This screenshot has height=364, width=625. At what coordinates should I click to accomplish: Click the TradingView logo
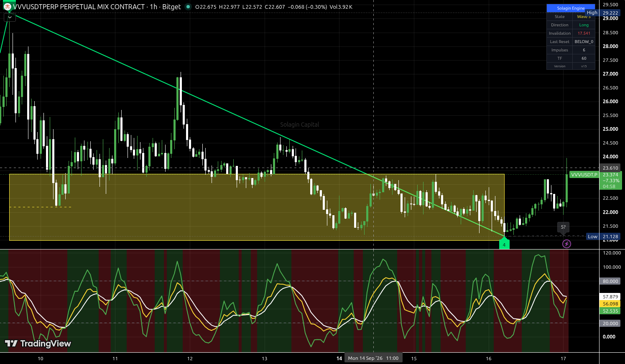tap(38, 344)
